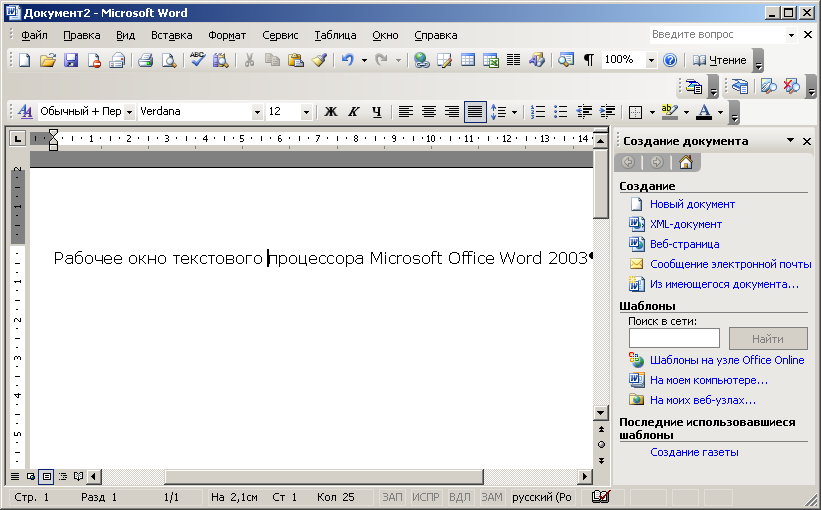The image size is (821, 510).
Task: Undo the last action
Action: [347, 60]
